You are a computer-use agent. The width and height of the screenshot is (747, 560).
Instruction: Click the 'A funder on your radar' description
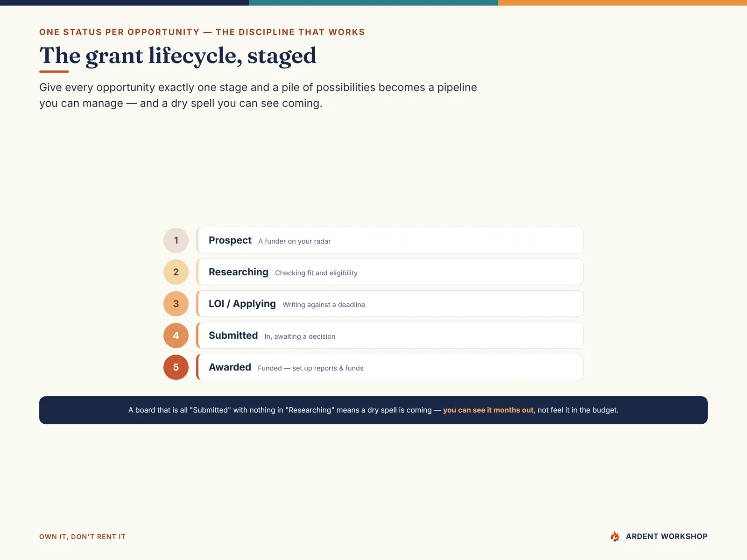pos(295,241)
